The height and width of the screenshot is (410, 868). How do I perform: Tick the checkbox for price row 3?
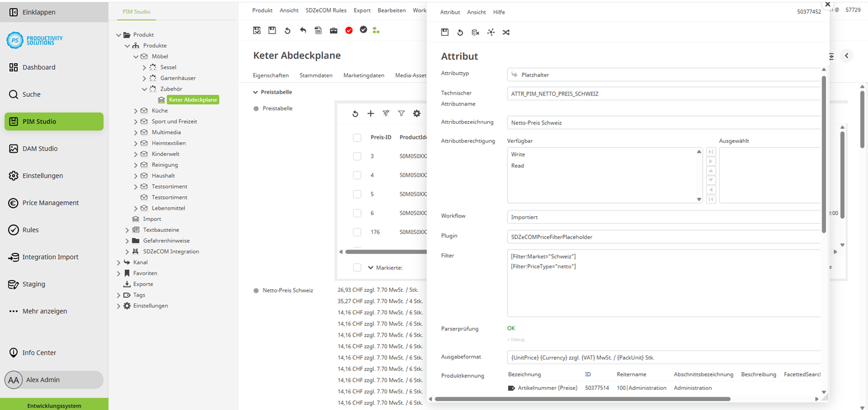pos(356,156)
